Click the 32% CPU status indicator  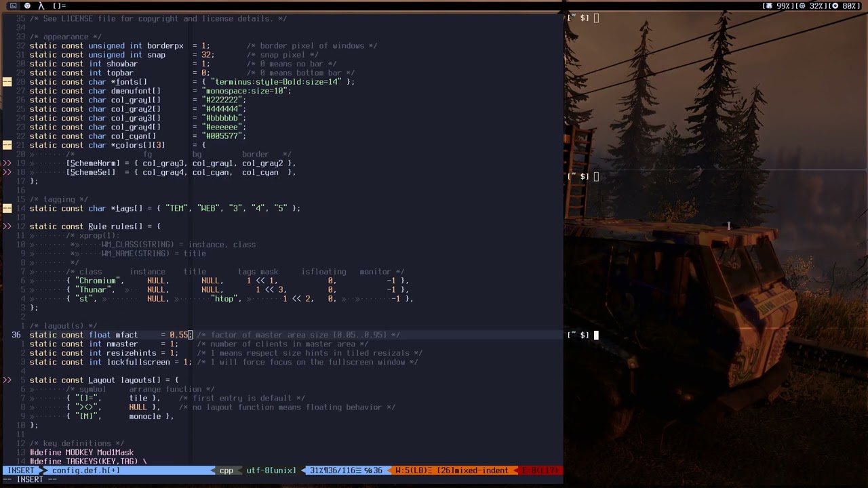pos(811,5)
